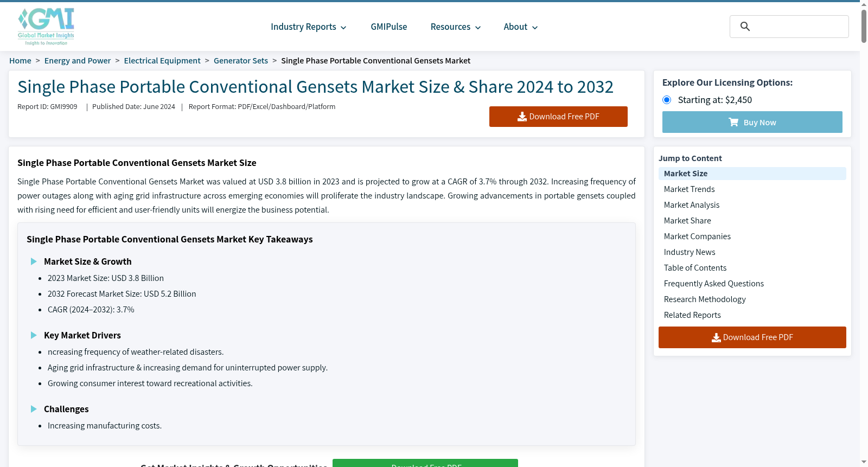This screenshot has width=868, height=467.
Task: Click the download icon in the header PDF button
Action: (522, 117)
